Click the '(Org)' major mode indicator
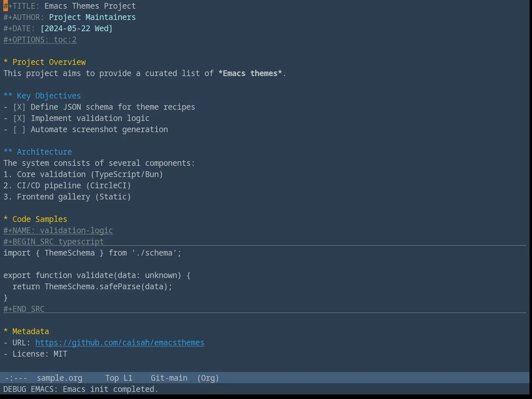 208,378
